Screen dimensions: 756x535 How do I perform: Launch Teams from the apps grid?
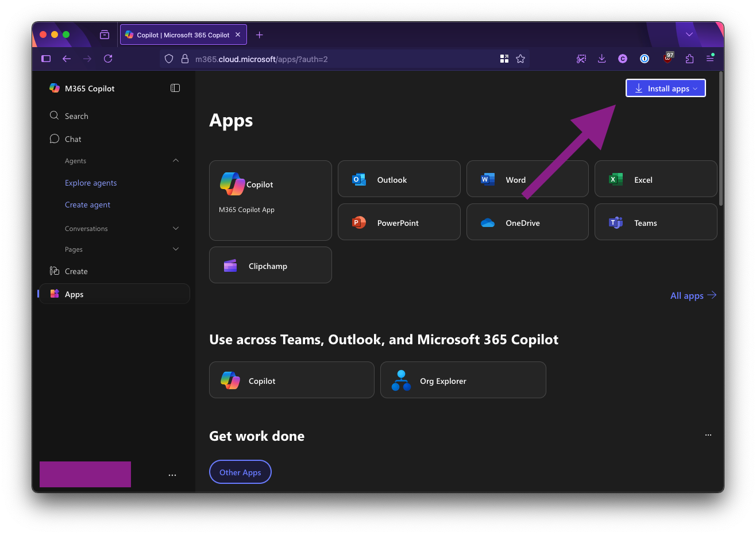pos(655,222)
